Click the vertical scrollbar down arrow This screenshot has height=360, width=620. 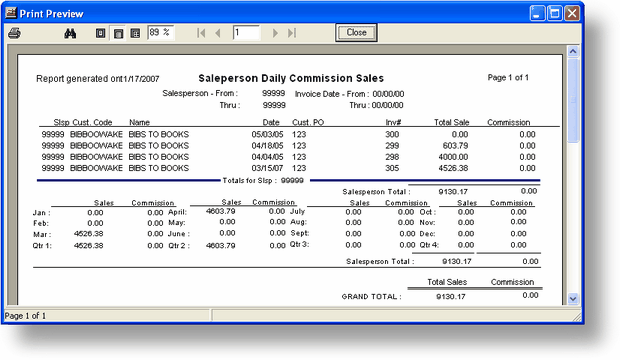pos(573,299)
